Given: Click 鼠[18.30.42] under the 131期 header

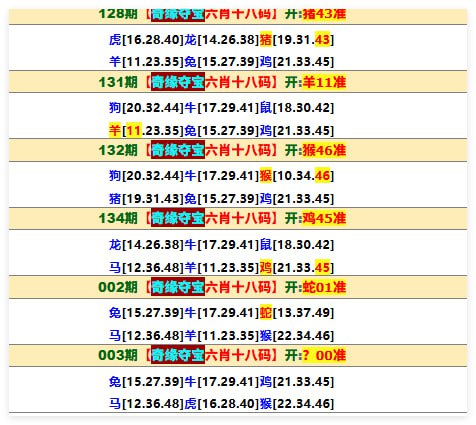Looking at the screenshot, I should point(297,108).
